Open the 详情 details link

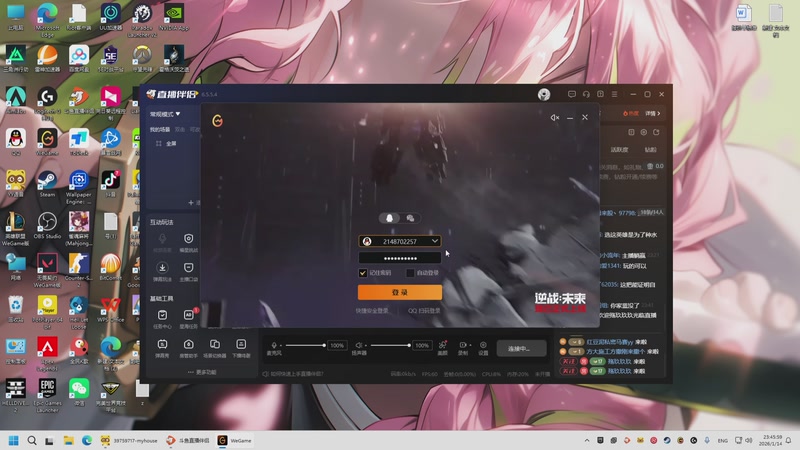tap(653, 113)
